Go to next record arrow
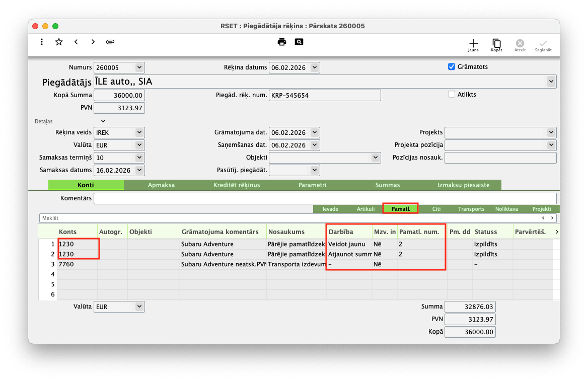Viewport: 588px width, 381px height. pyautogui.click(x=93, y=42)
